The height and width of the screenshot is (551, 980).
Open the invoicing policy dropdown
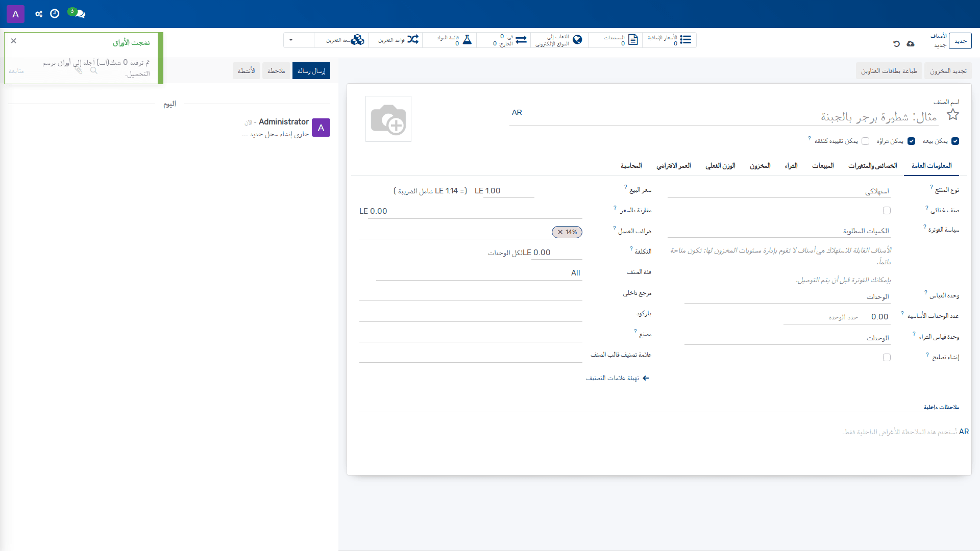779,231
